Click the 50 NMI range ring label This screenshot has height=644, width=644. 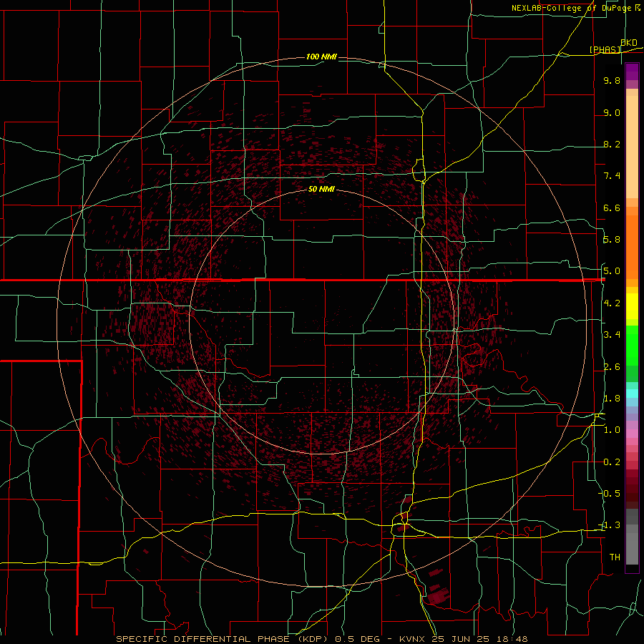(321, 189)
